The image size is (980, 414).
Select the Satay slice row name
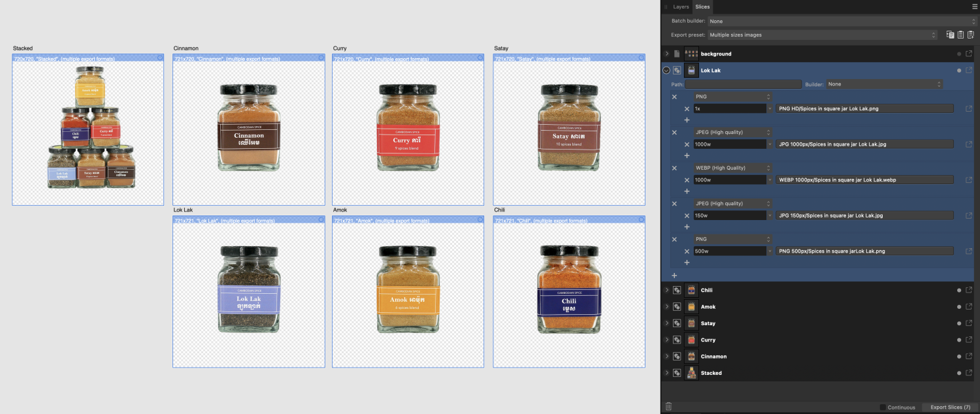point(708,324)
